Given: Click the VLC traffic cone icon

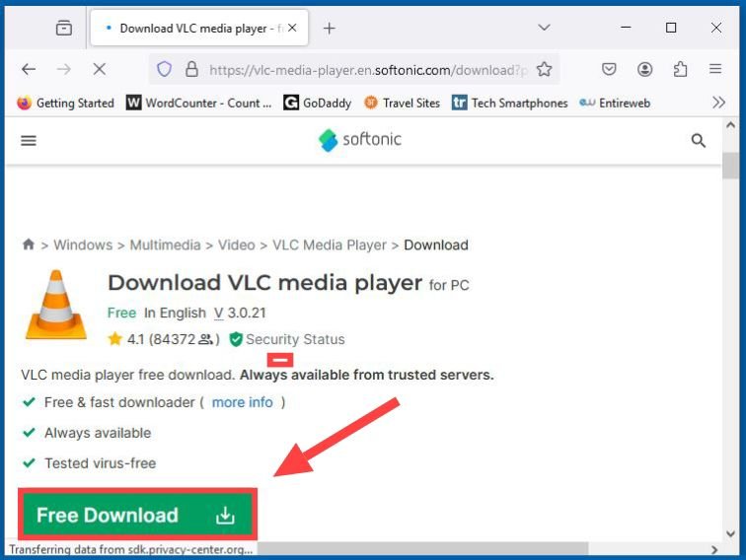Looking at the screenshot, I should click(56, 305).
